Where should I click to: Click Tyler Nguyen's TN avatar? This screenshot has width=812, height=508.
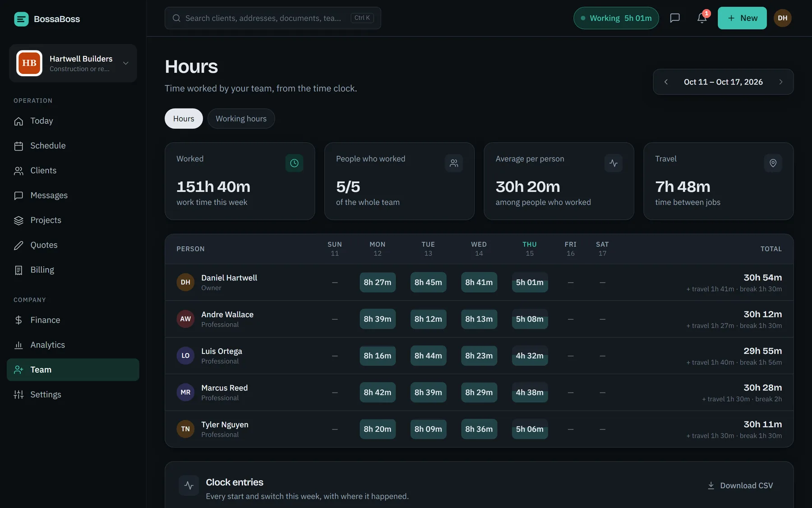(185, 429)
